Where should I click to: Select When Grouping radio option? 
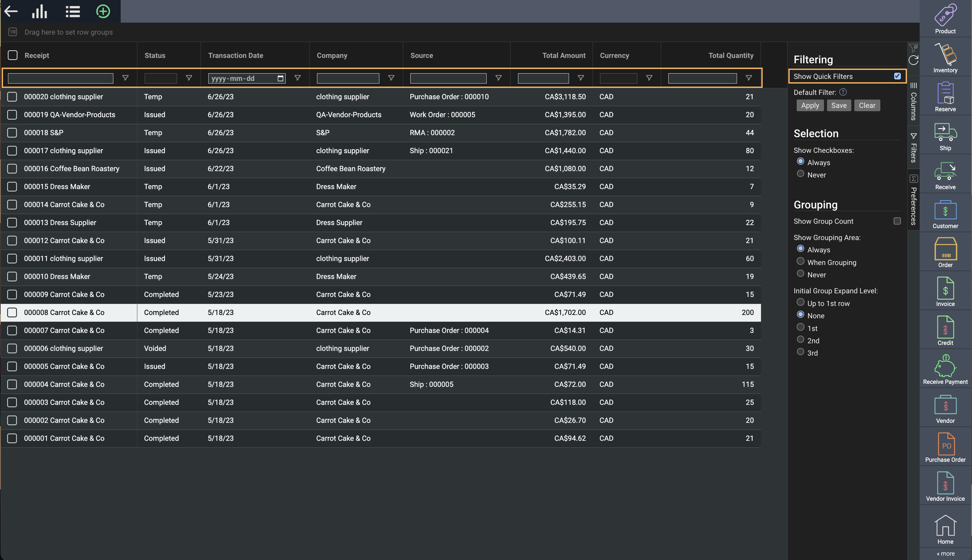coord(800,262)
